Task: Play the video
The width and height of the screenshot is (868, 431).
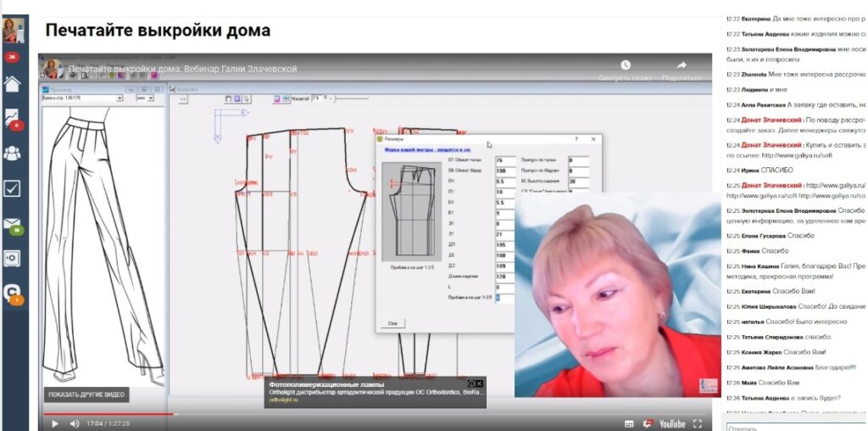Action: 55,424
